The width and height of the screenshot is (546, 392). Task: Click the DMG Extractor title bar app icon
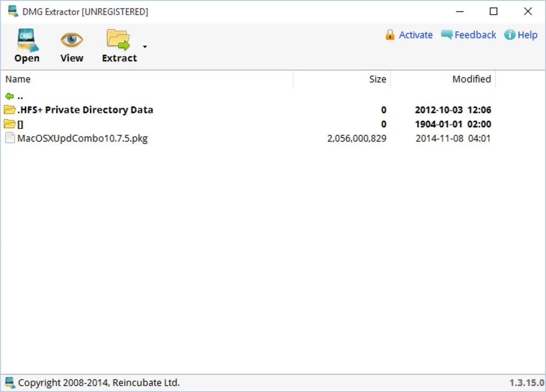13,11
